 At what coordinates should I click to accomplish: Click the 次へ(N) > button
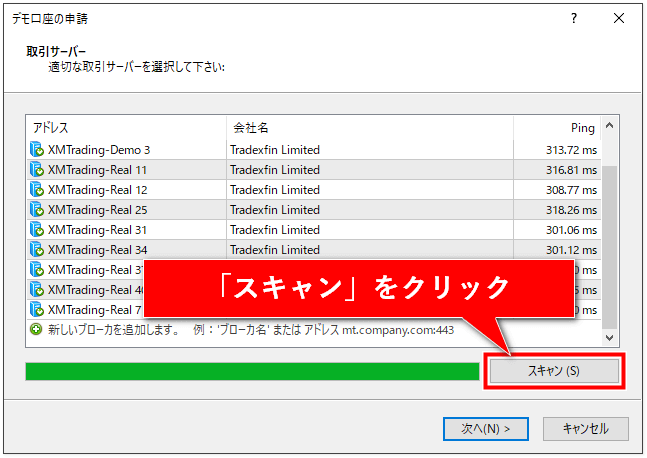[486, 429]
